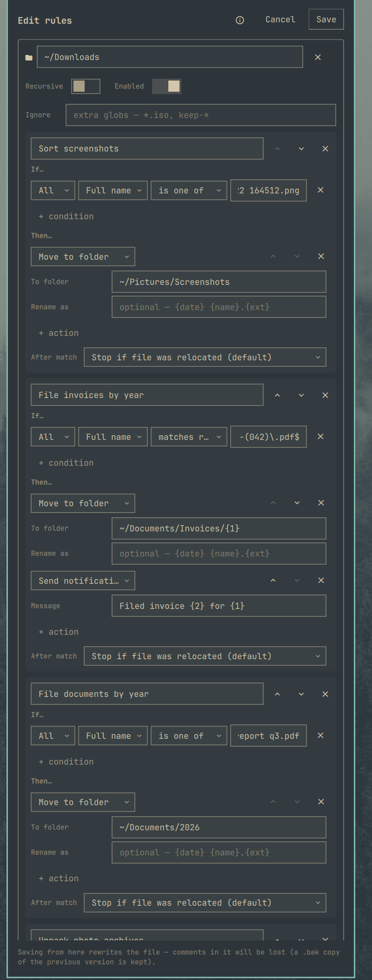Open Full name dropdown in Sort screenshots
This screenshot has height=980, width=372.
tap(113, 190)
